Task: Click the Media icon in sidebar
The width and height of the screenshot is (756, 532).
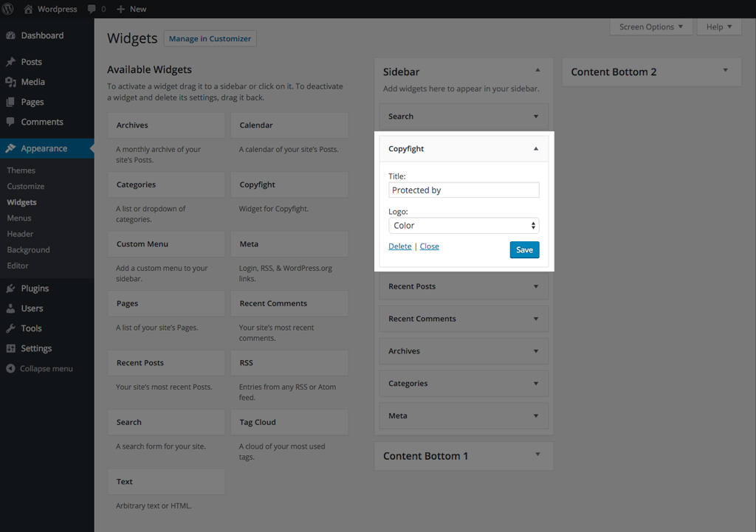Action: (x=10, y=82)
